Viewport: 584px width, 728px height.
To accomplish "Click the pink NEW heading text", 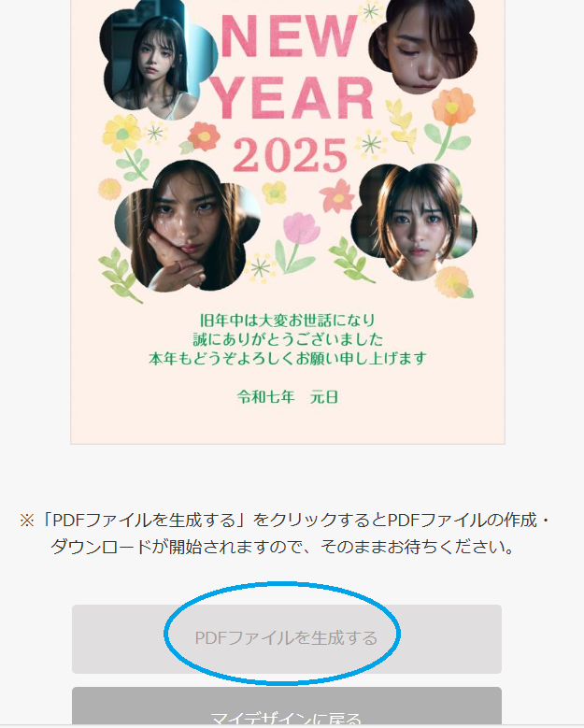I will tap(290, 36).
